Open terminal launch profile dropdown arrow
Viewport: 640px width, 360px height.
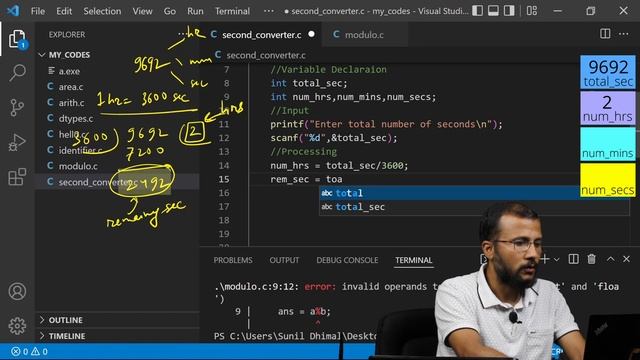click(x=556, y=260)
